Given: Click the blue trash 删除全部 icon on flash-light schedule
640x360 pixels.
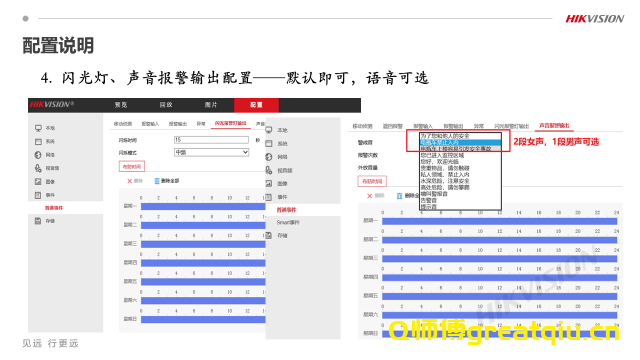Looking at the screenshot, I should click(x=157, y=181).
